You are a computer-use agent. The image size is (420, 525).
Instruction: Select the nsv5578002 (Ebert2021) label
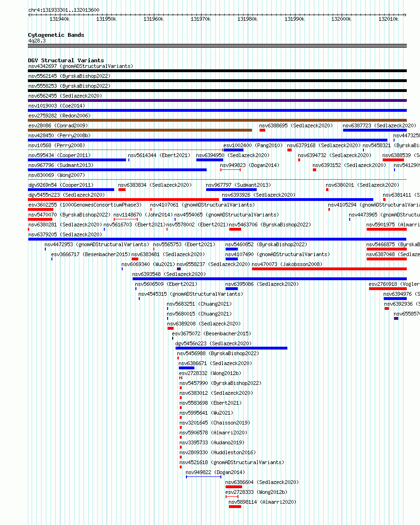197,225
